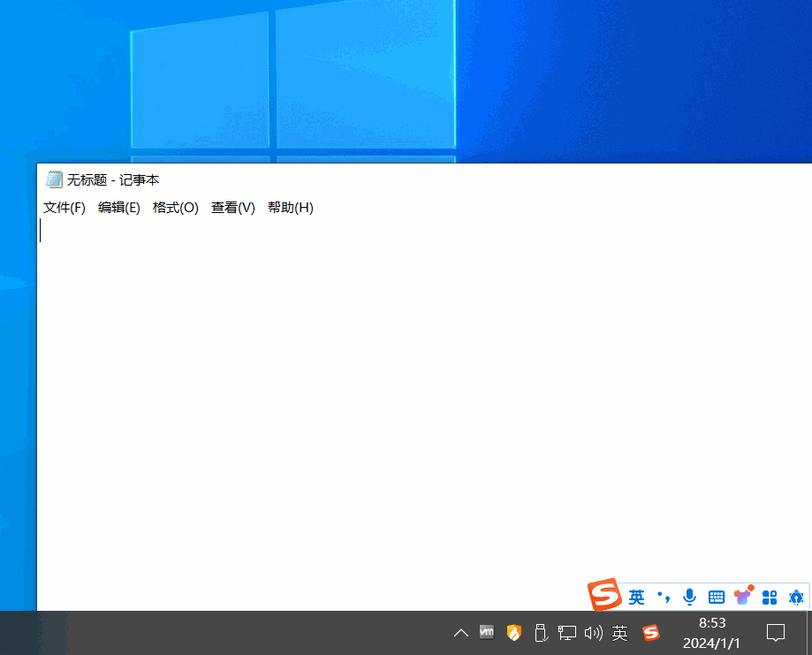Click the USB safely remove hardware icon
The image size is (812, 655).
pyautogui.click(x=541, y=633)
